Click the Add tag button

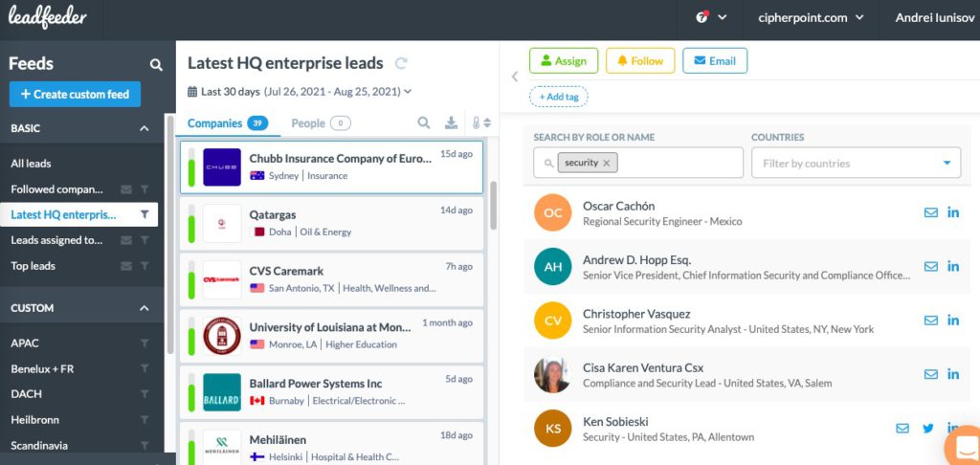[x=559, y=97]
